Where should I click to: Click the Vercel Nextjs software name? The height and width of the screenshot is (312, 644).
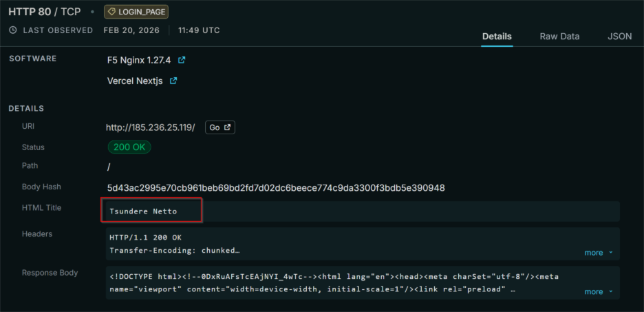point(135,81)
